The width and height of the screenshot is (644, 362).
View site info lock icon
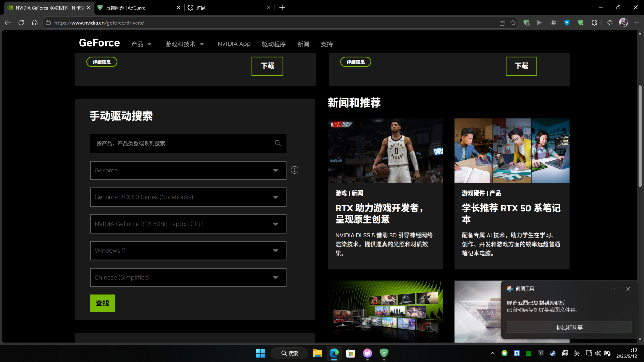pos(48,23)
